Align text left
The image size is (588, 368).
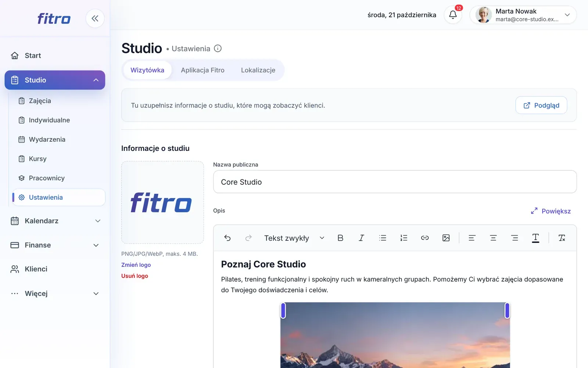[x=472, y=238]
